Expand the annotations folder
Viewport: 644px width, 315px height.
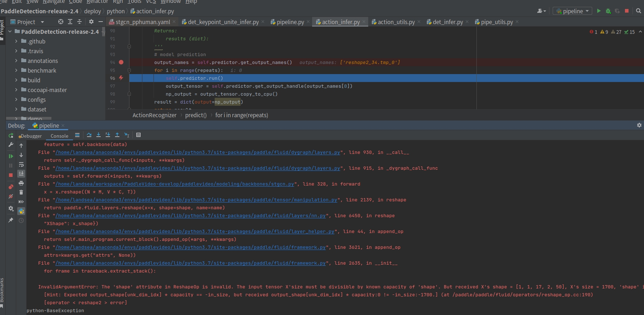16,61
